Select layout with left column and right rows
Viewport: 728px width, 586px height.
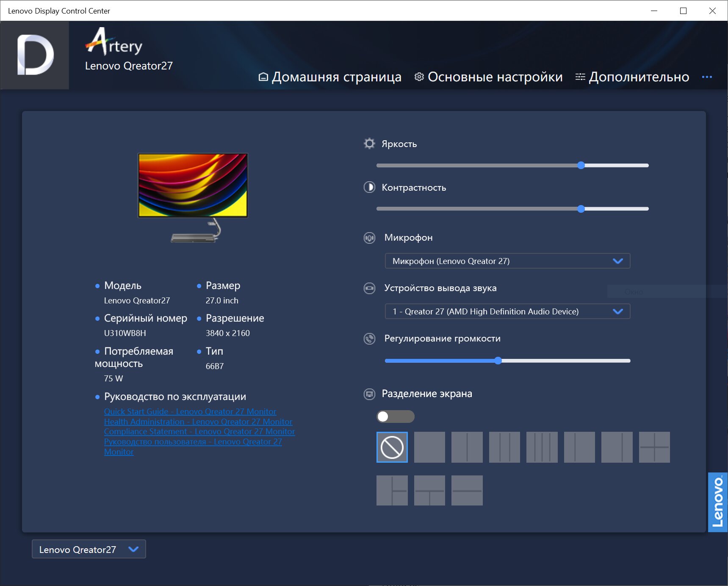pyautogui.click(x=392, y=490)
